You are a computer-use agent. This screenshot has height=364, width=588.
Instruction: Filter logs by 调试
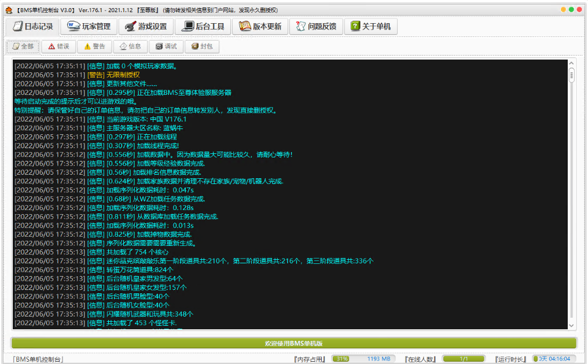[166, 46]
